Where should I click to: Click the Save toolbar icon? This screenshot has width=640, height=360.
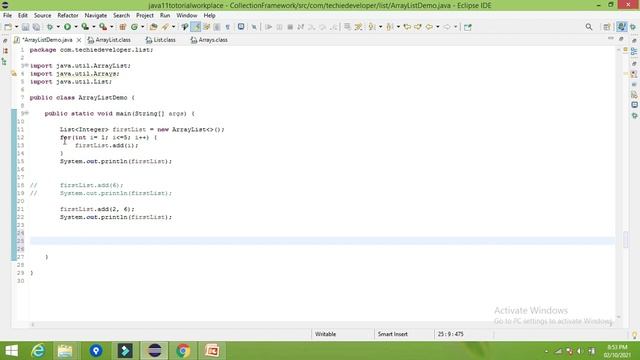[x=25, y=27]
